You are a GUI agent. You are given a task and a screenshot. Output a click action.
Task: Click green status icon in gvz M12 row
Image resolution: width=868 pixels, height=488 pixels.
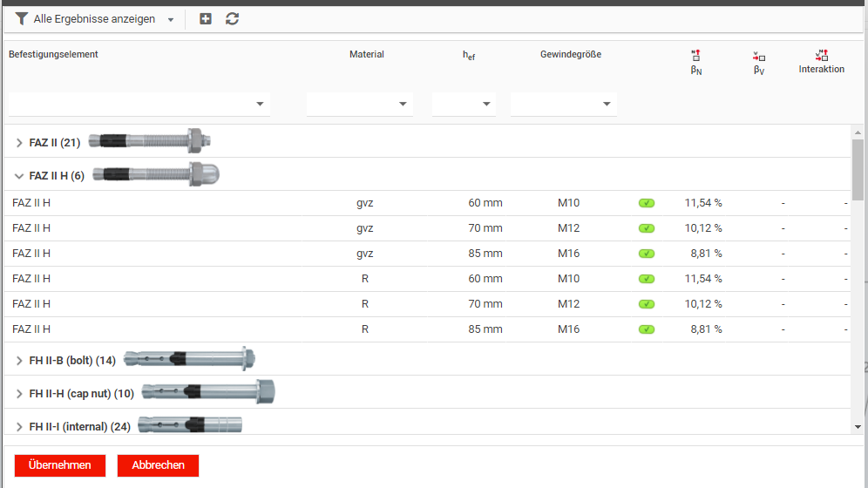647,228
